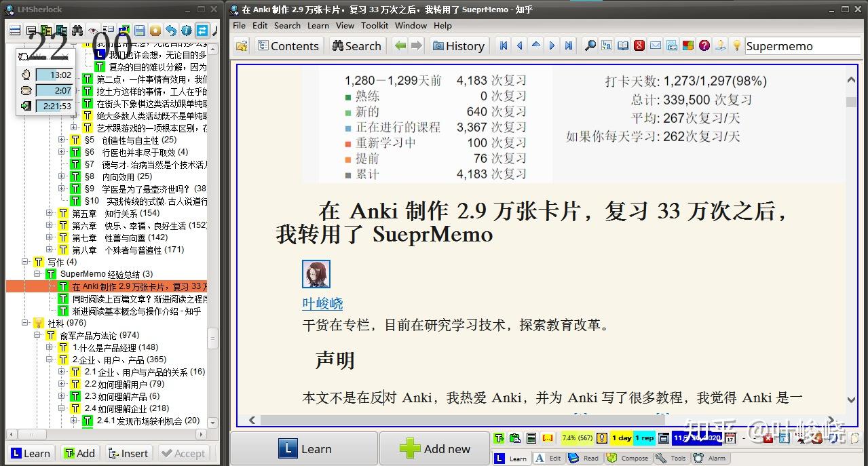This screenshot has width=868, height=466.
Task: Expand the 2.2 如何理解用户 (79) branch
Action: tap(62, 384)
